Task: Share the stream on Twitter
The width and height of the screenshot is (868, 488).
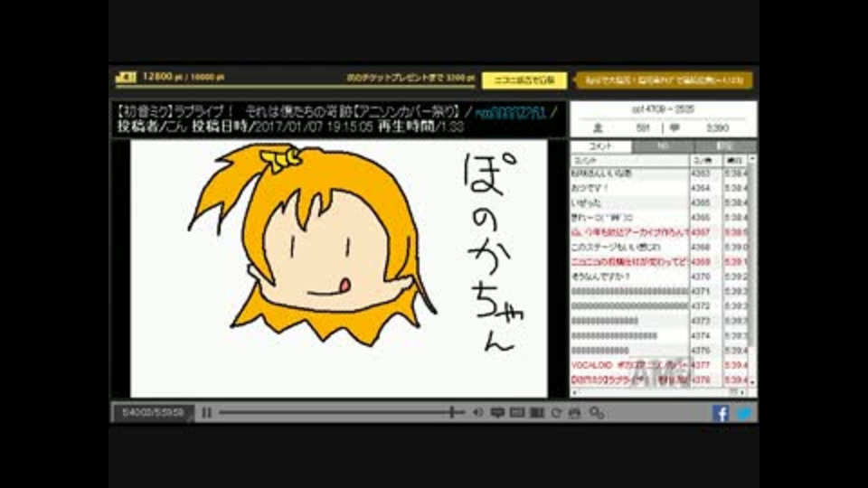Action: click(744, 413)
